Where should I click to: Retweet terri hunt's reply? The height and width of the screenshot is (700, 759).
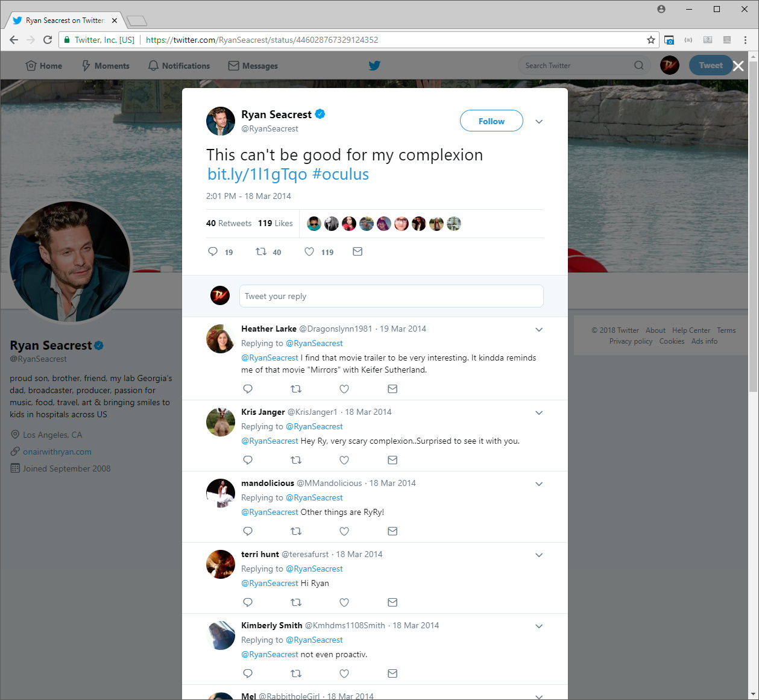pyautogui.click(x=296, y=602)
